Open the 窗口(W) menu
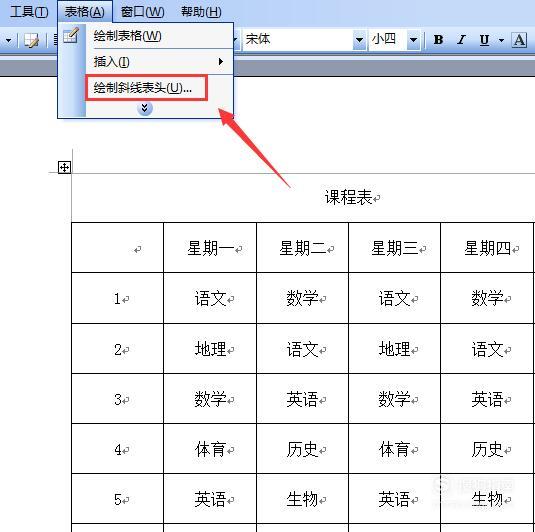 click(x=143, y=12)
